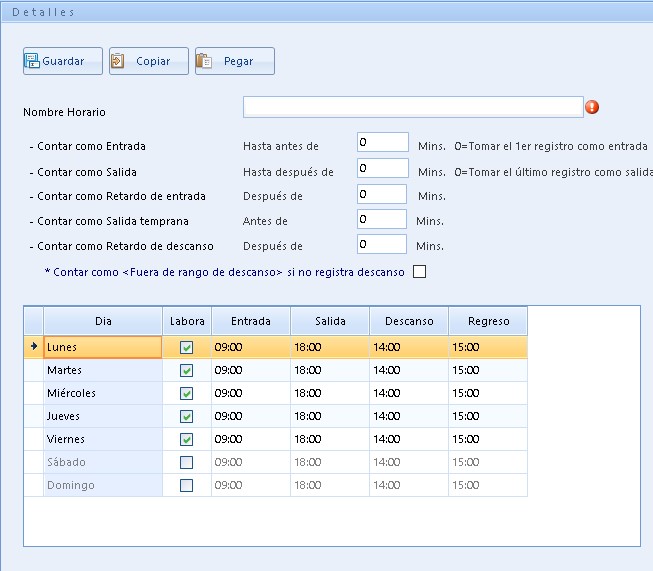Image resolution: width=653 pixels, height=571 pixels.
Task: Select the Miércoles day cell
Action: point(103,393)
